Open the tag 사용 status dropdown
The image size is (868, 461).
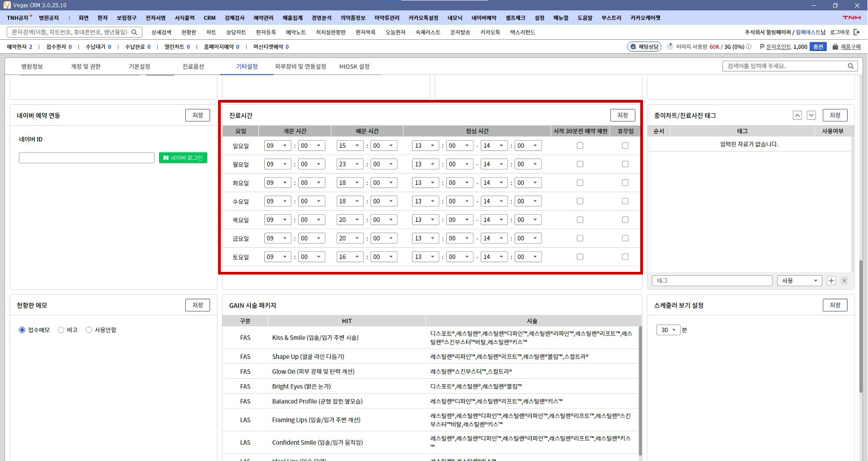pyautogui.click(x=799, y=280)
